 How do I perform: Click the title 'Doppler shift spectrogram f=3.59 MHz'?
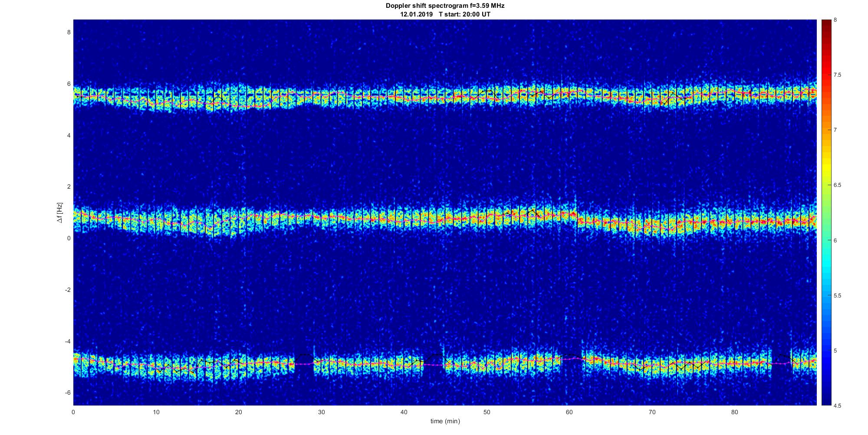pyautogui.click(x=445, y=6)
